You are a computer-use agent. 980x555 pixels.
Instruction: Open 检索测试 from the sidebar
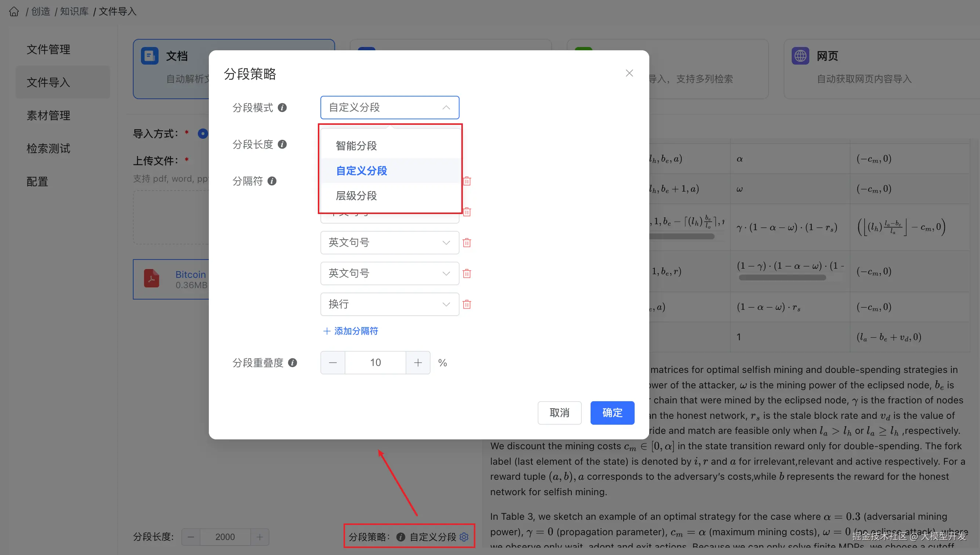[48, 148]
